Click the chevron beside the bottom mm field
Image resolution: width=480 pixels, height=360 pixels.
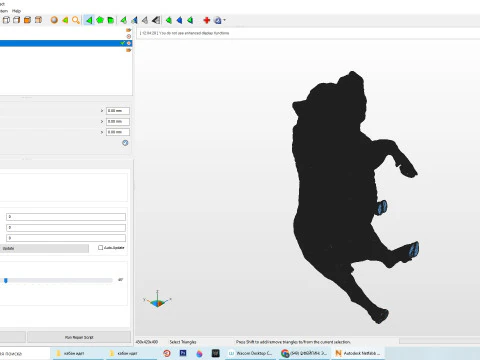click(102, 132)
